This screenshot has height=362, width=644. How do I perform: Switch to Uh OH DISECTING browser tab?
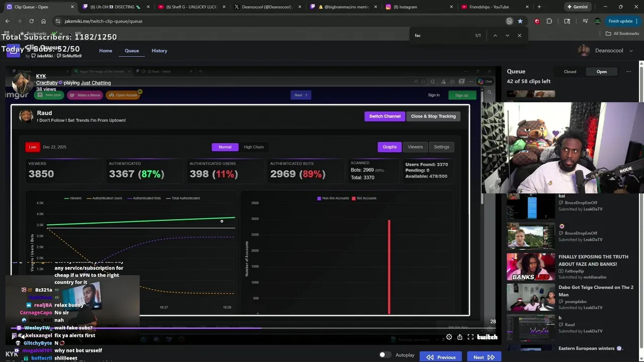pos(115,7)
